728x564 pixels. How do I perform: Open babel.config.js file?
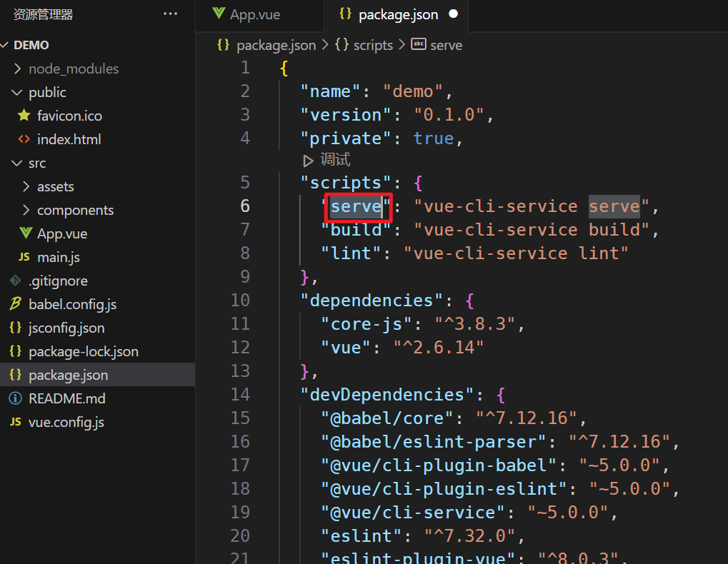pos(72,304)
